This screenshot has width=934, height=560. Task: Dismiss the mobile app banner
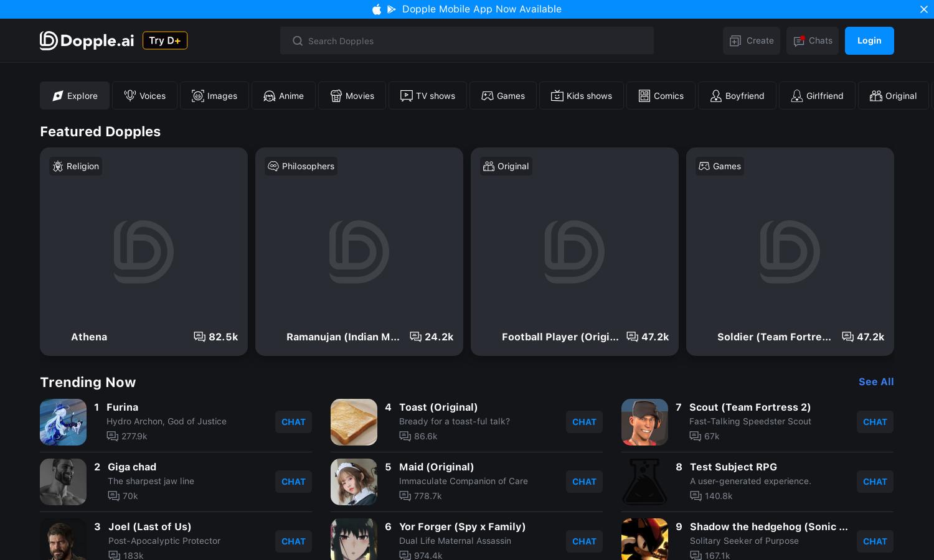pos(924,9)
